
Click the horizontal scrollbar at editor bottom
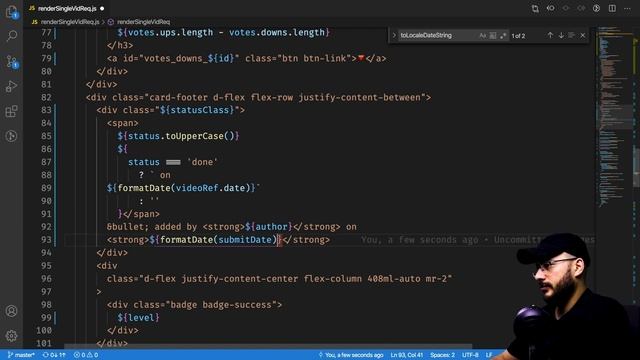click(x=268, y=346)
